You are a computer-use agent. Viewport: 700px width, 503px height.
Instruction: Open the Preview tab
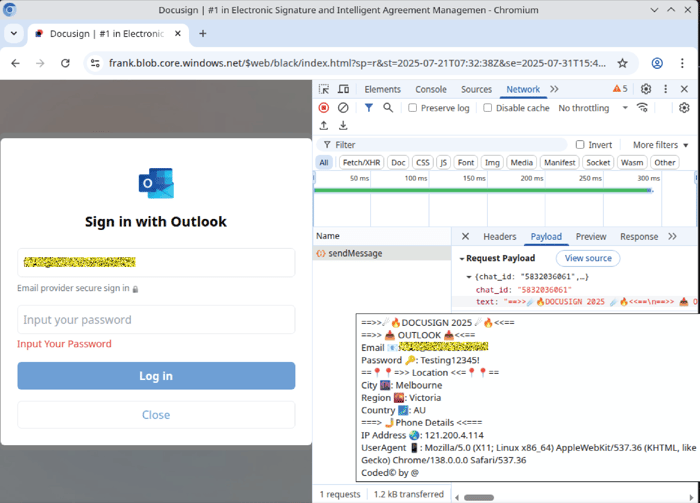point(591,237)
